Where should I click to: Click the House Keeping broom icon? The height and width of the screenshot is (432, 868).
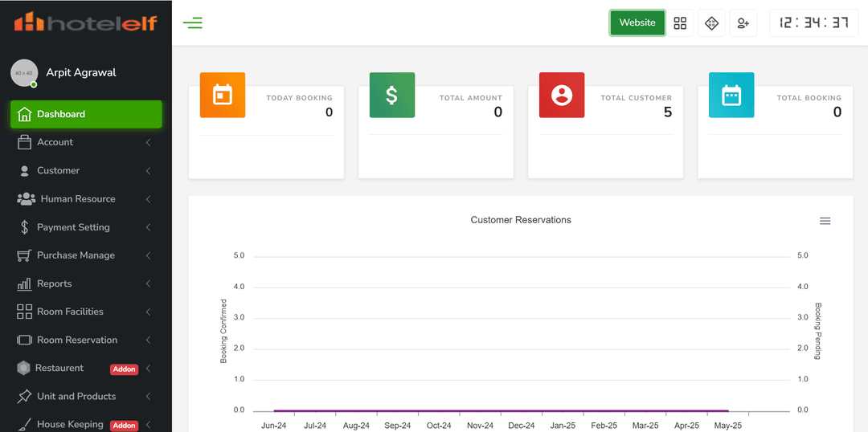[24, 425]
